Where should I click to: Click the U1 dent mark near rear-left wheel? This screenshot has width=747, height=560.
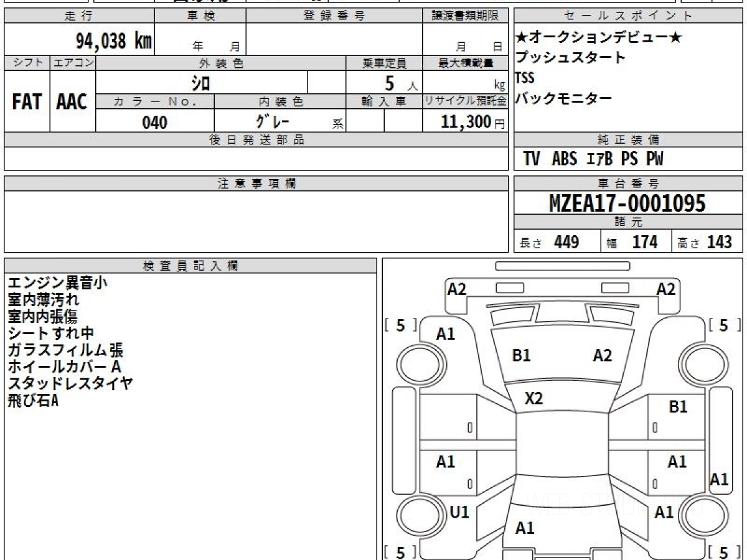pos(458,511)
